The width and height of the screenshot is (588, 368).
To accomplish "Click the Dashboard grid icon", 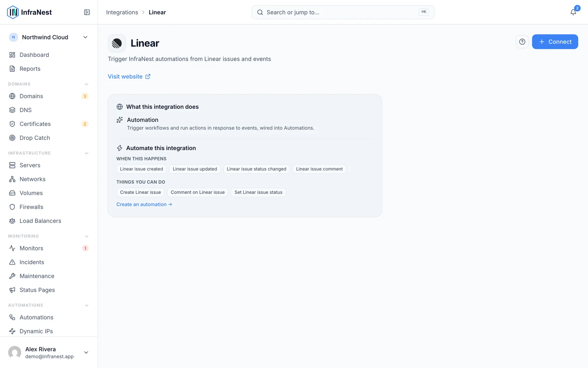I will point(12,55).
